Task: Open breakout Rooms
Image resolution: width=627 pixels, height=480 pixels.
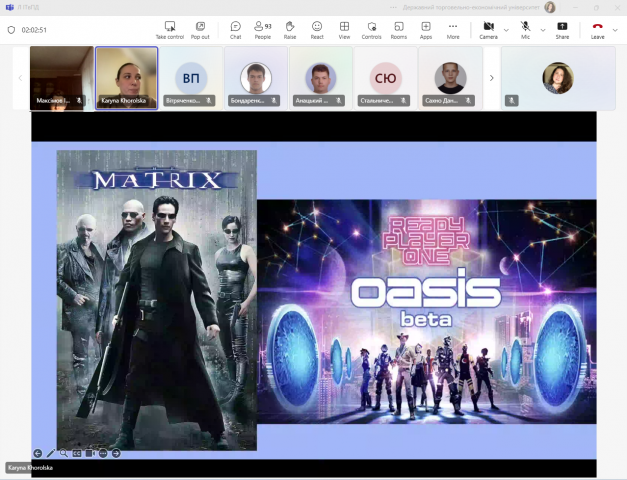Action: click(x=398, y=29)
